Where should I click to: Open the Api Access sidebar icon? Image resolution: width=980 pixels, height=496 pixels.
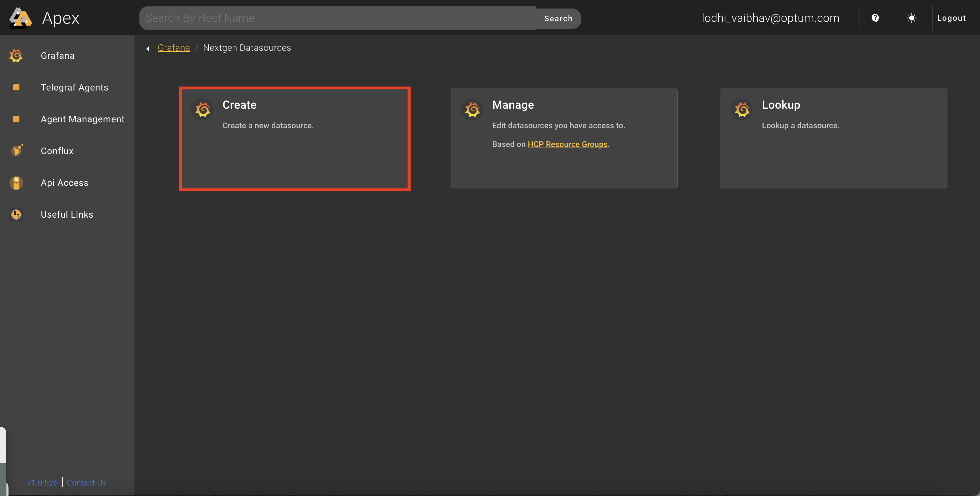pos(16,183)
